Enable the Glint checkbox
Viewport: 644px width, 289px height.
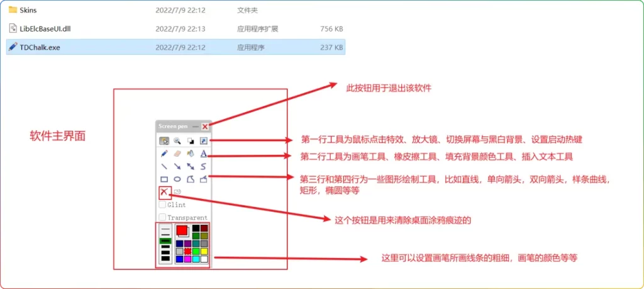(x=162, y=205)
